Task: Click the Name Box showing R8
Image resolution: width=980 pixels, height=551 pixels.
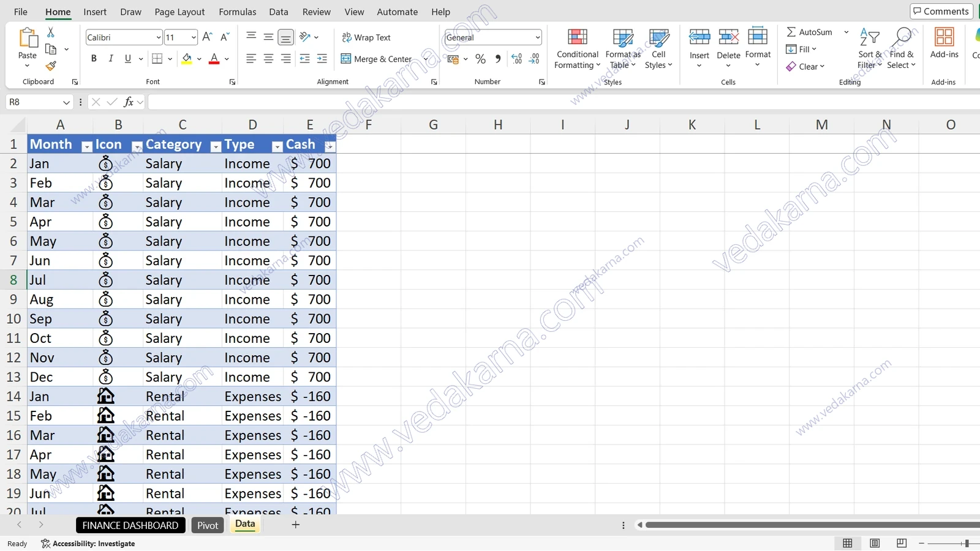Action: pos(39,102)
